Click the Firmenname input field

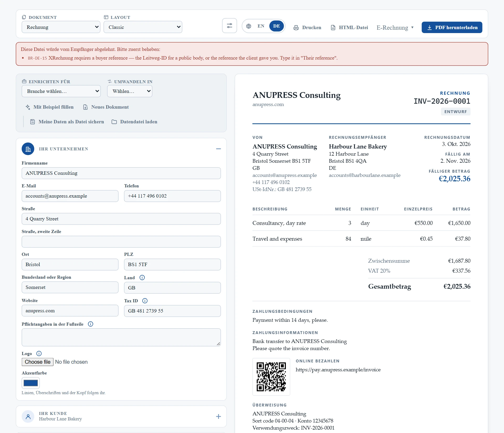(121, 173)
